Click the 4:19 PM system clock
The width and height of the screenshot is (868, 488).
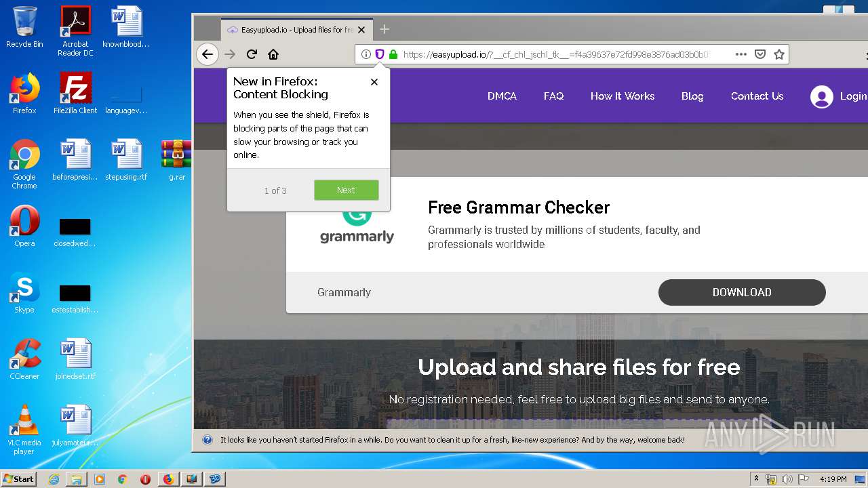click(833, 479)
